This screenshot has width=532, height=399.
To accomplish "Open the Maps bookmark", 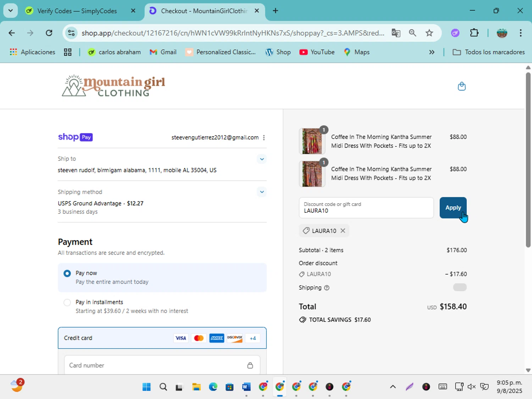I will [357, 52].
